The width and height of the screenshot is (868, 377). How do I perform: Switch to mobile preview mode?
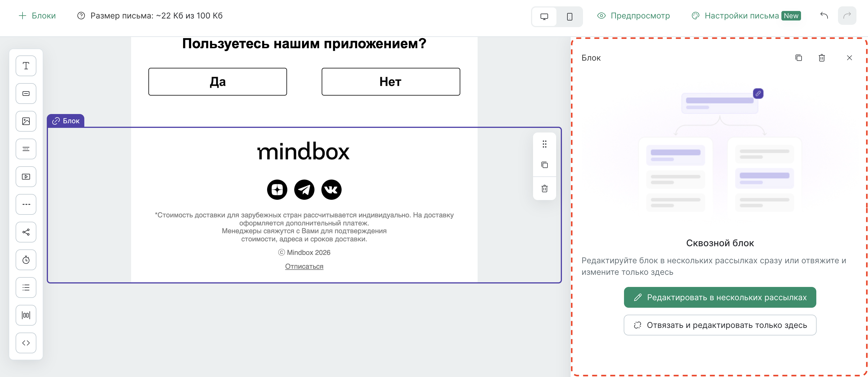tap(569, 16)
